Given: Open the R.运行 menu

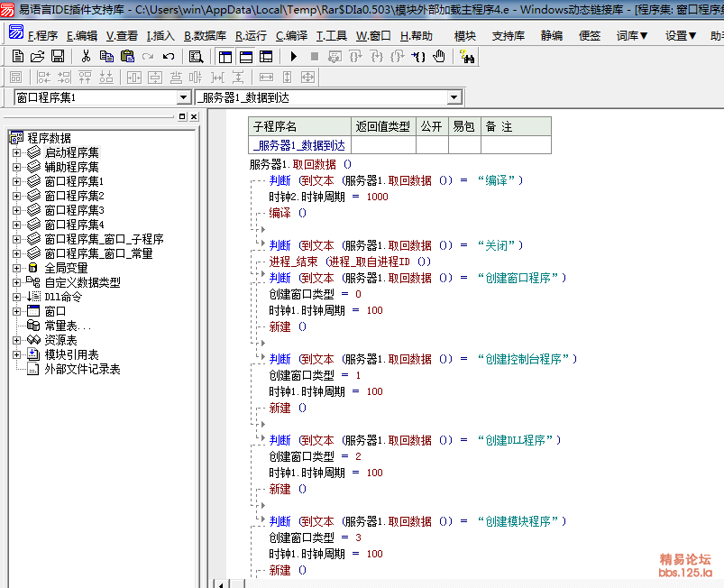Looking at the screenshot, I should (x=251, y=35).
